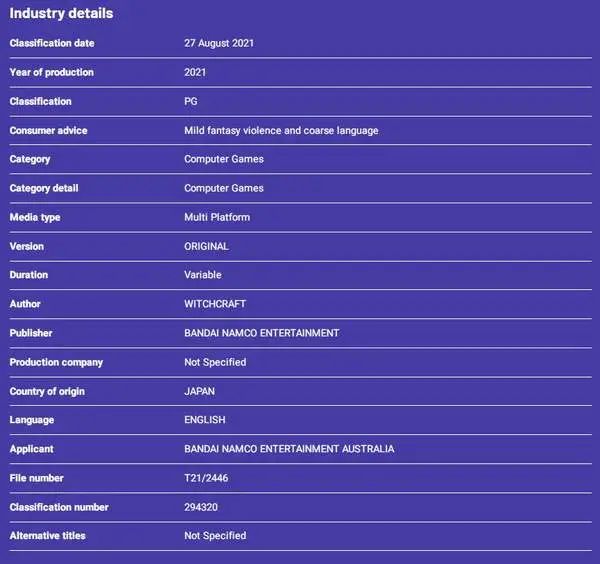Select "BANDAI NAMCO ENTERTAINMENT AUSTRALIA" applicant value
Viewport: 600px width, 564px height.
[x=289, y=449]
